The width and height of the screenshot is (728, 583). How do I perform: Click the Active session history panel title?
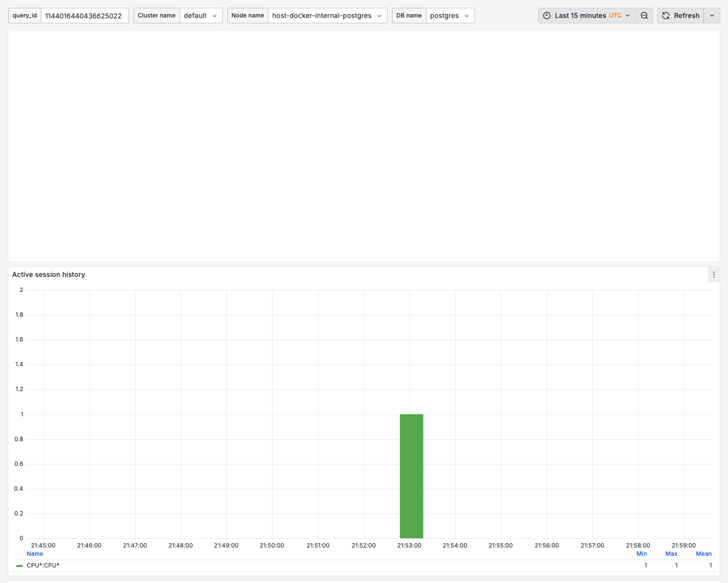49,274
